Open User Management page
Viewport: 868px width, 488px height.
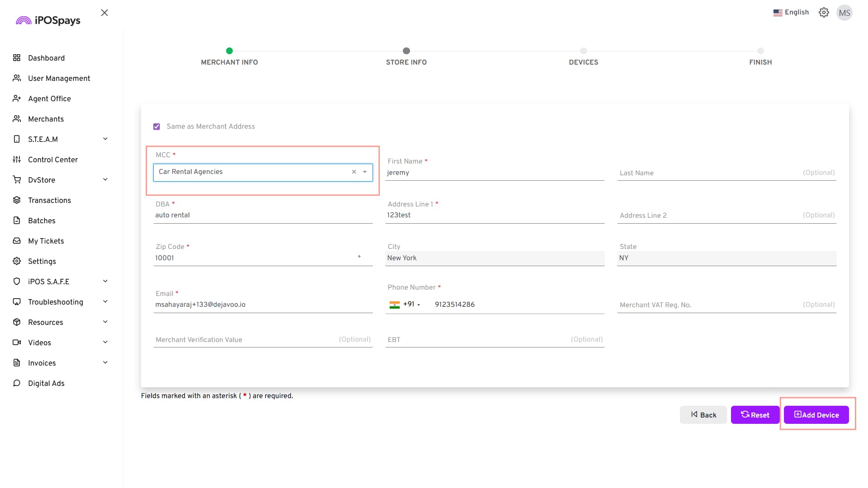tap(59, 78)
